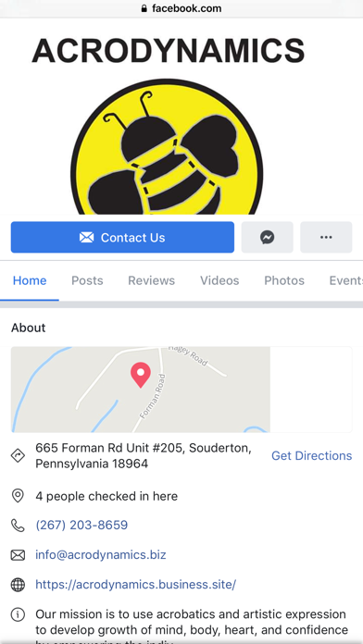
Task: Click the check-in location pin icon
Action: click(18, 496)
